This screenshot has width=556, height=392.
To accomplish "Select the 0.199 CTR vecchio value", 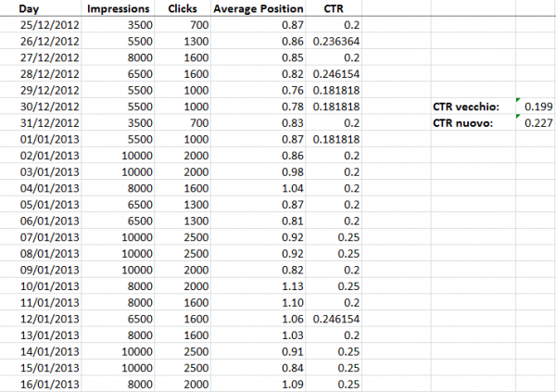I will point(536,107).
